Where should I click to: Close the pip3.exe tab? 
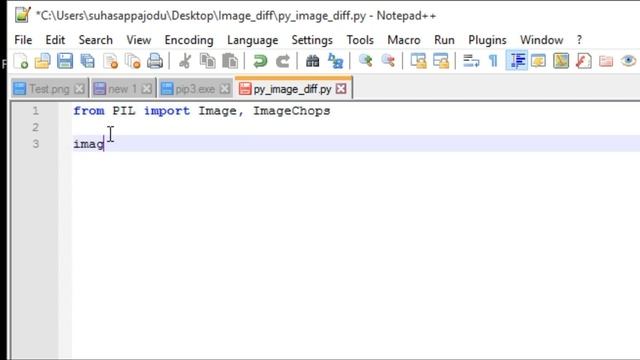coord(224,89)
